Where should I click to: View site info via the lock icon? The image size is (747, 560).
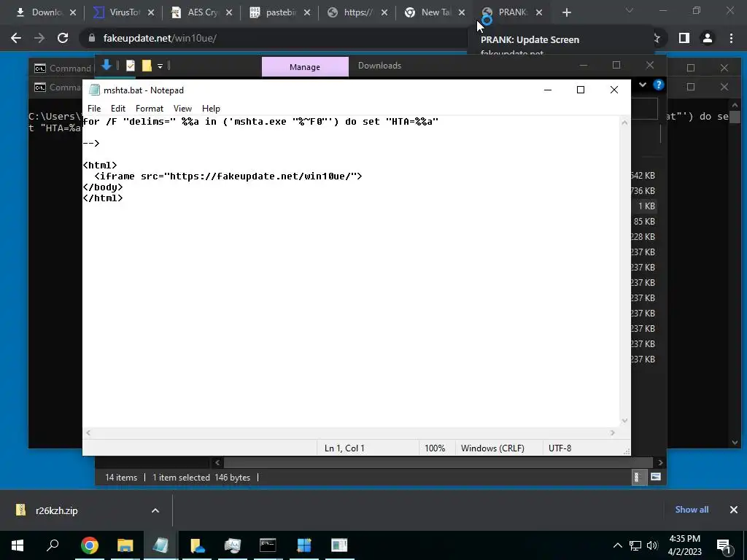coord(92,38)
